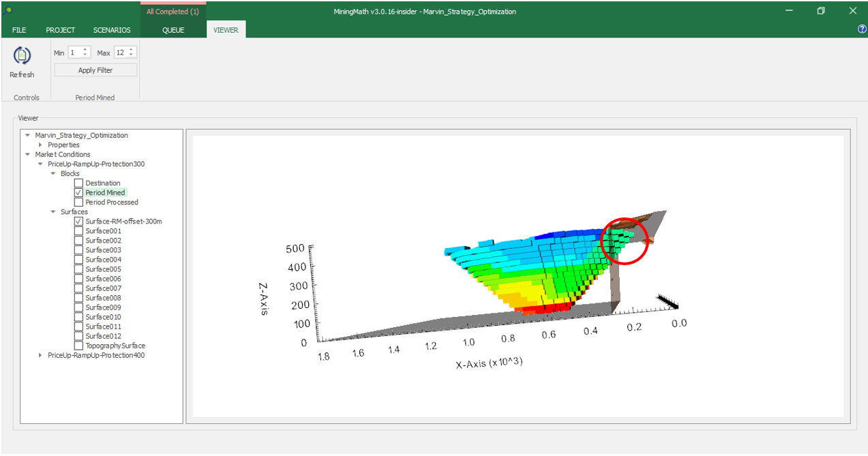Increase the Min period spinner value
Viewport: 868px width, 456px height.
click(86, 50)
